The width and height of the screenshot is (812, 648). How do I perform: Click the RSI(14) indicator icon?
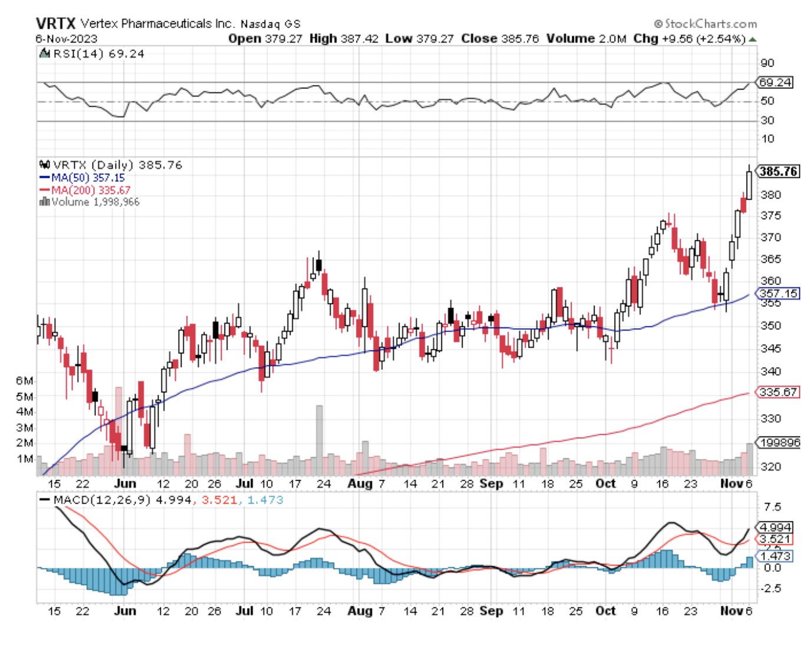point(44,54)
